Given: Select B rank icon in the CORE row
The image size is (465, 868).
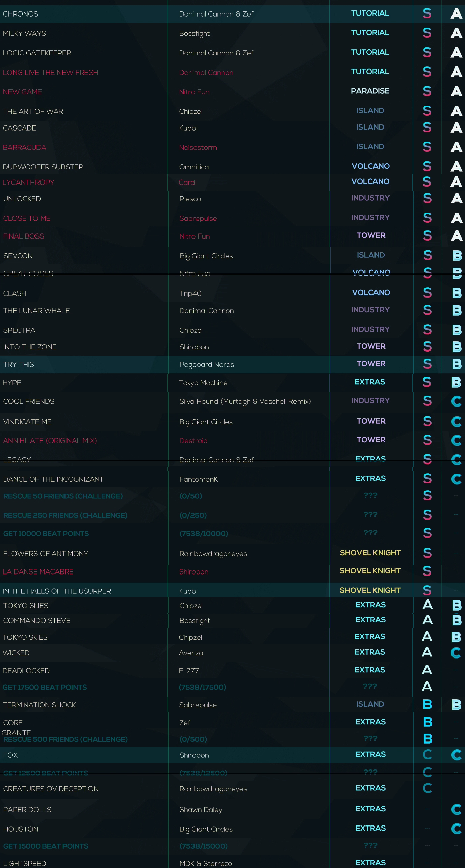Looking at the screenshot, I should click(427, 722).
